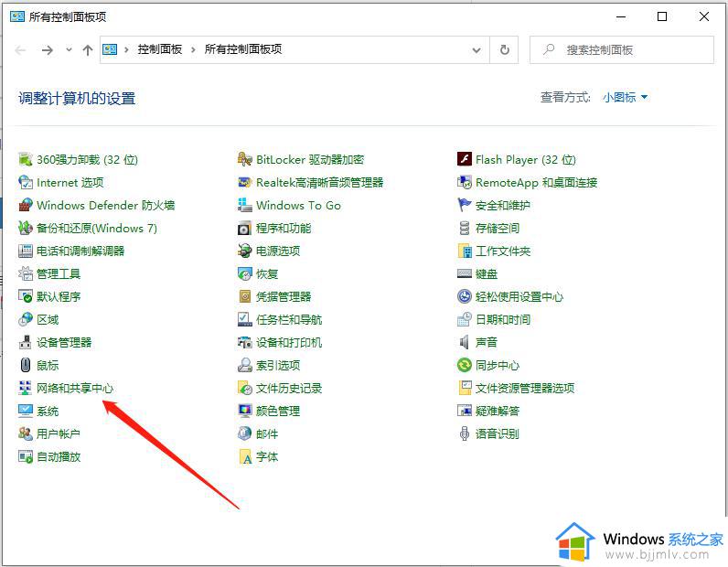Open the 邮件 link
The image size is (728, 567).
[267, 433]
